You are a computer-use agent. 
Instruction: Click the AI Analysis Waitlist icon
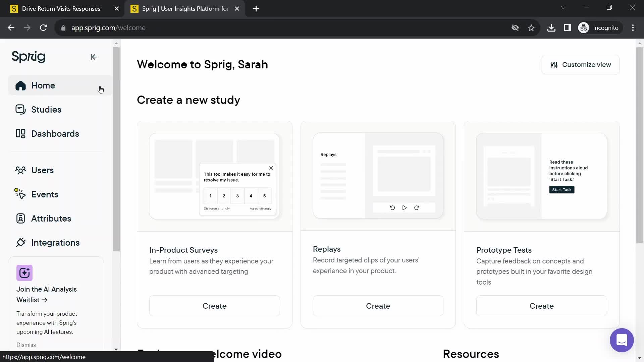(24, 273)
